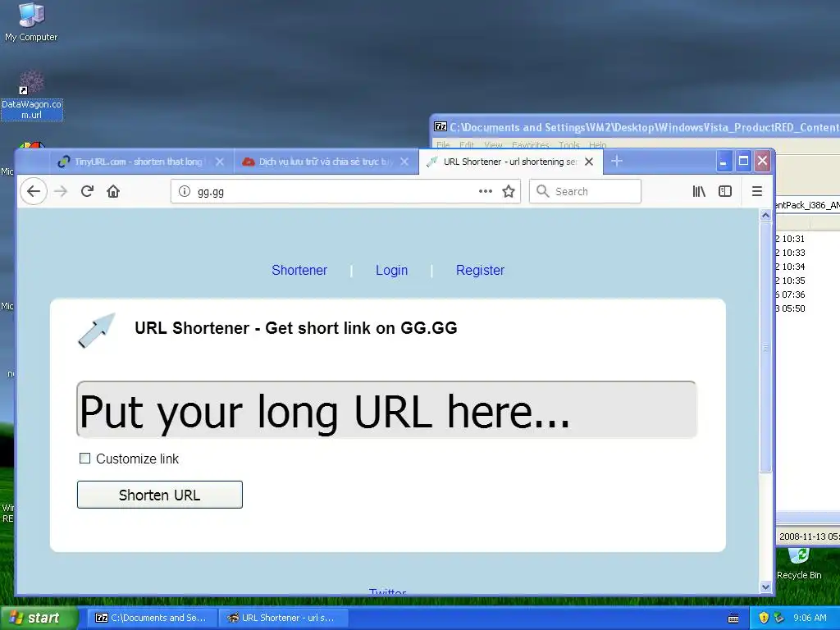This screenshot has height=630, width=840.
Task: Open the 7-Zip Tools menu
Action: [x=569, y=144]
